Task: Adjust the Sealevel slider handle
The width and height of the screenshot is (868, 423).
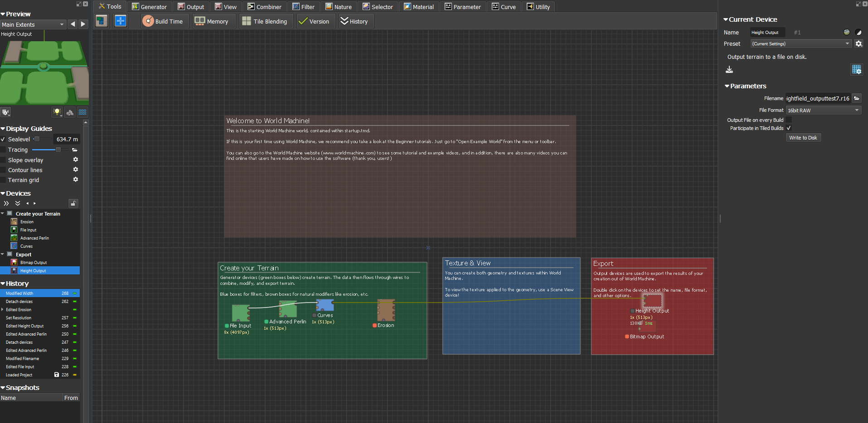Action: (37, 139)
